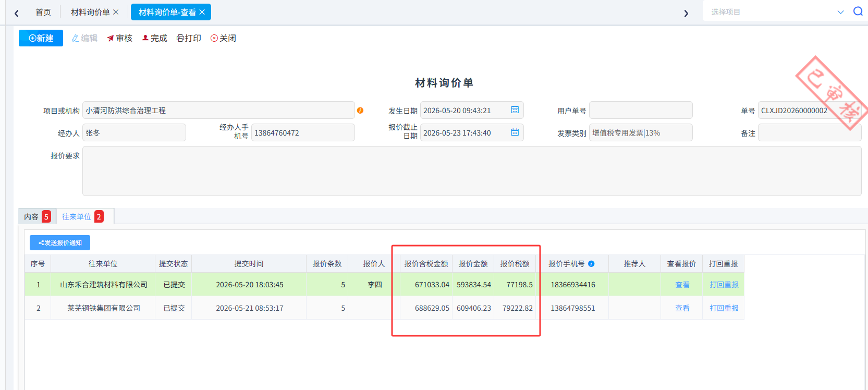Click orange info icon beside project field
868x390 pixels.
pyautogui.click(x=360, y=111)
